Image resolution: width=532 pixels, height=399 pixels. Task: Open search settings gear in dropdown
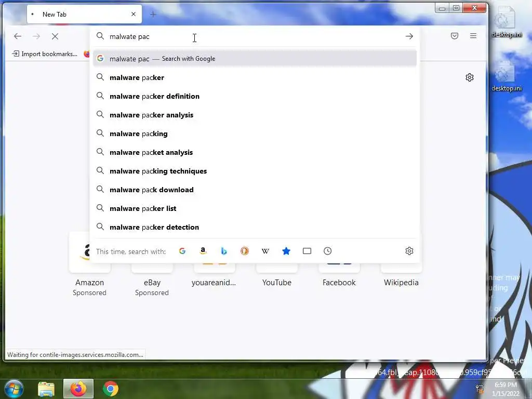(409, 251)
